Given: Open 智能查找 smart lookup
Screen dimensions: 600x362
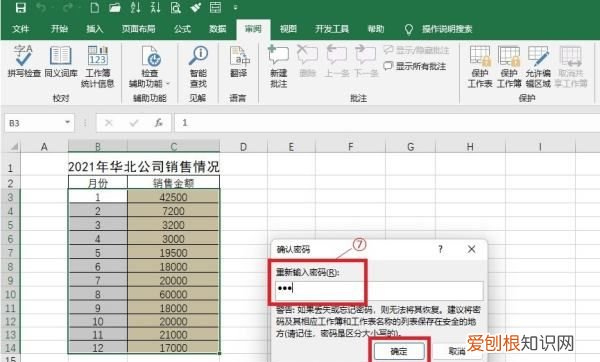Looking at the screenshot, I should [198, 67].
